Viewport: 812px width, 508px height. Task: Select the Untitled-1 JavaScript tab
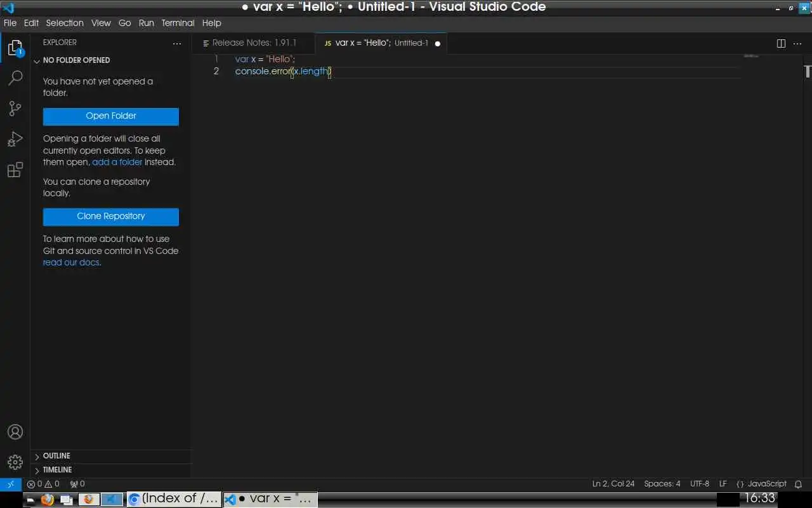click(381, 43)
